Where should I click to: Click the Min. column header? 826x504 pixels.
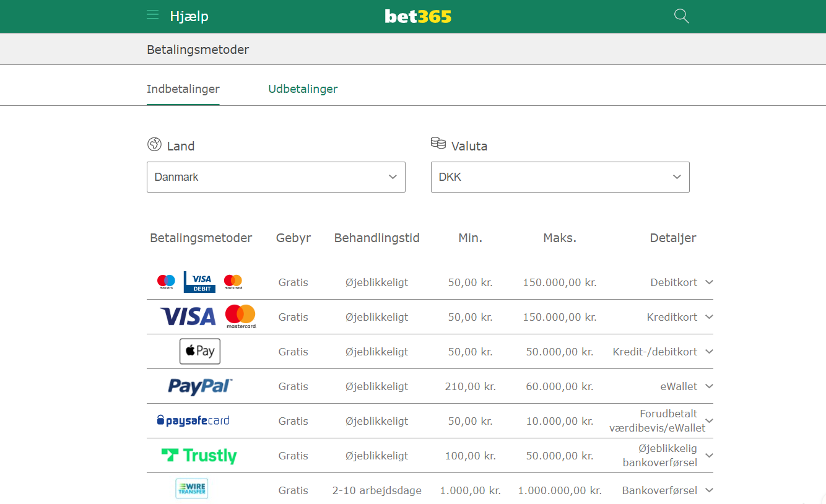click(x=471, y=238)
